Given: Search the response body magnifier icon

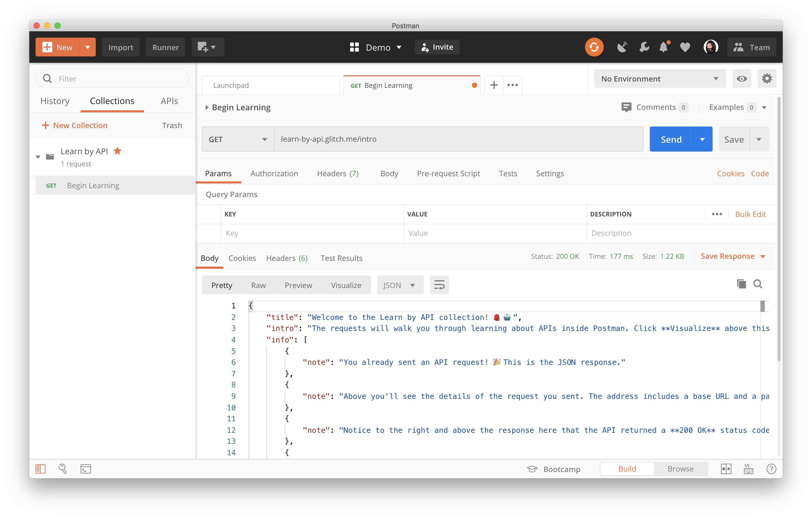Looking at the screenshot, I should (x=758, y=284).
